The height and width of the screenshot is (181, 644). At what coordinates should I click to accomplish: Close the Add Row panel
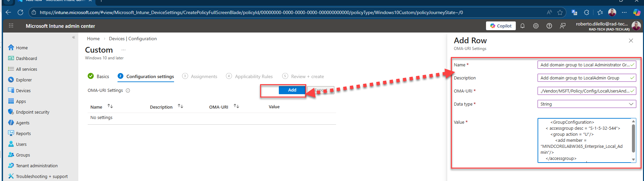(631, 41)
